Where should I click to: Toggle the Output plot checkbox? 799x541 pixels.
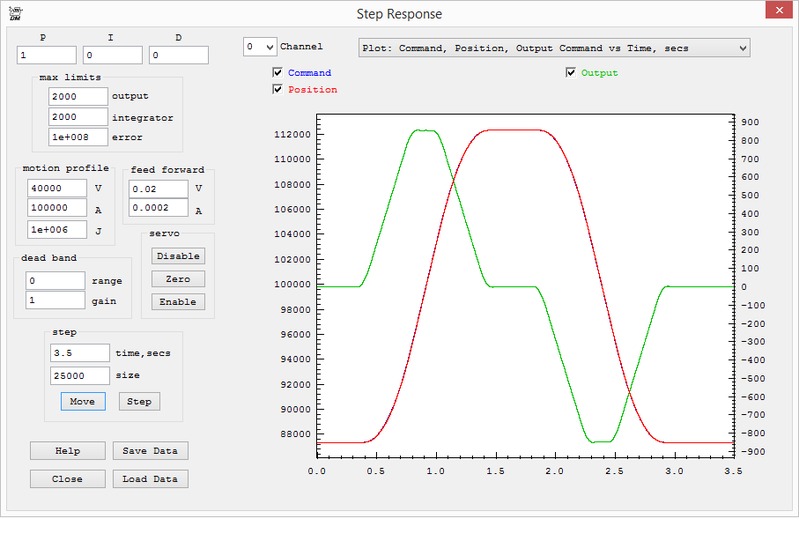[x=571, y=73]
